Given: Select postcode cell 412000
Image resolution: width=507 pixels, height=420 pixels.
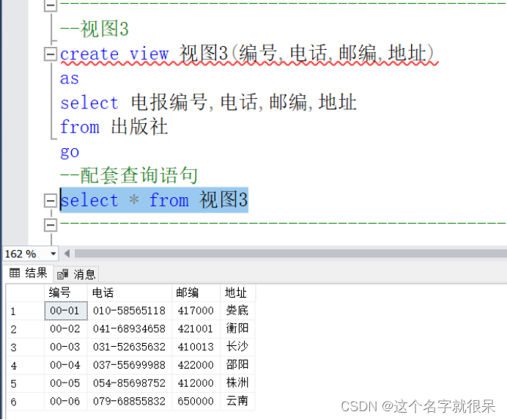Looking at the screenshot, I should [x=196, y=383].
